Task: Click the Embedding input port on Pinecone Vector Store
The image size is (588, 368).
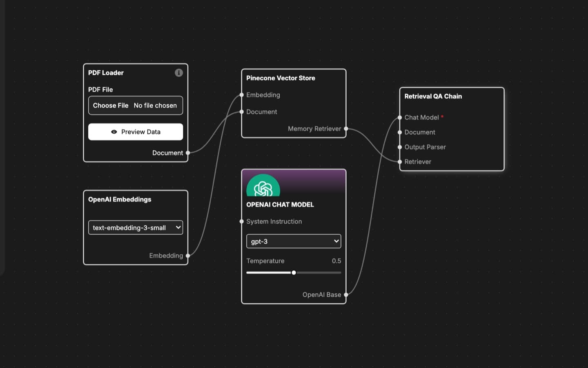Action: pos(242,95)
